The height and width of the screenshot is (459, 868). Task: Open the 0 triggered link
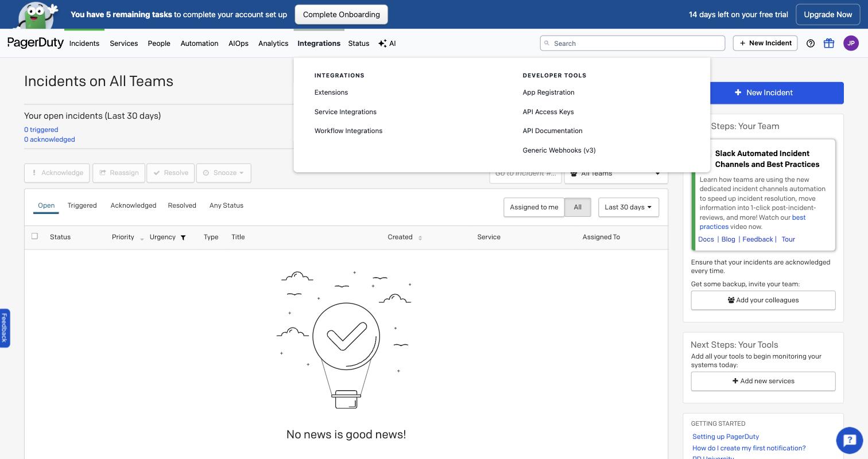(x=41, y=130)
